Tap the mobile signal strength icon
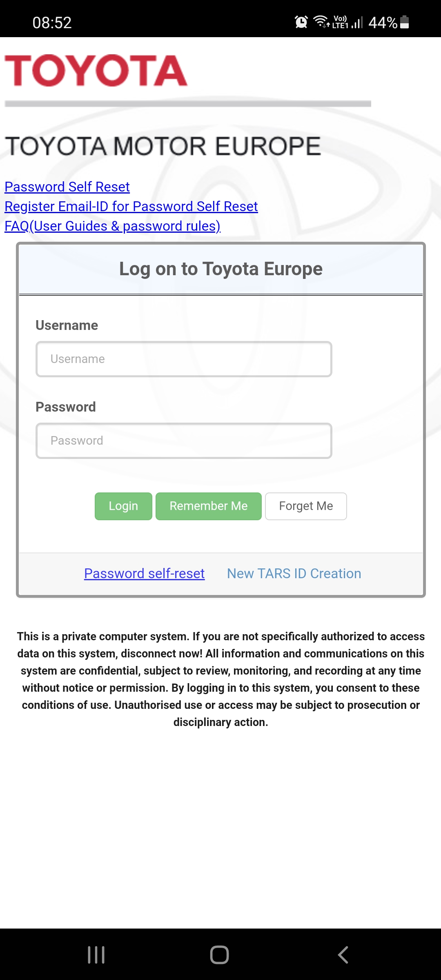The width and height of the screenshot is (441, 980). tap(357, 22)
